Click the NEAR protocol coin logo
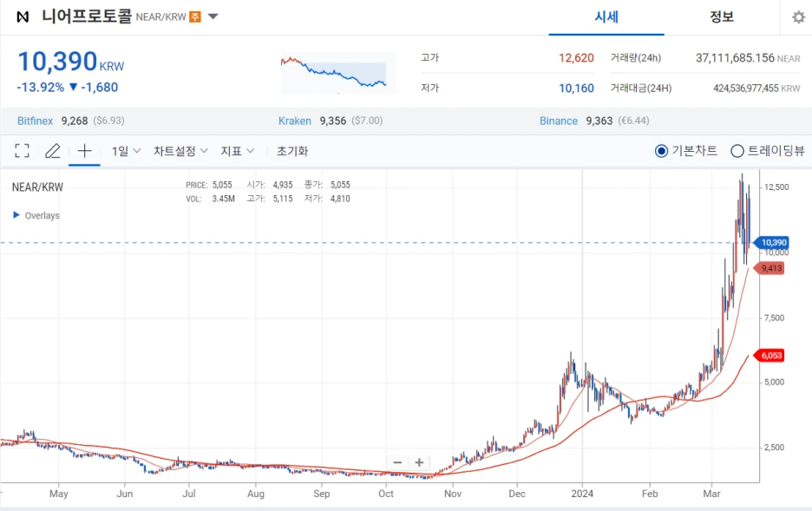 tap(23, 17)
